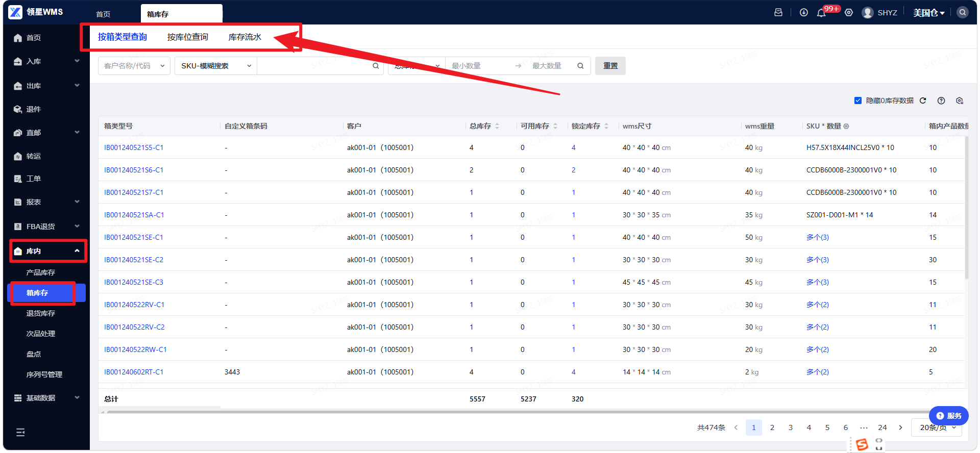Click the 最大数量 input field
Viewport: 980px width, 453px height.
[x=550, y=66]
